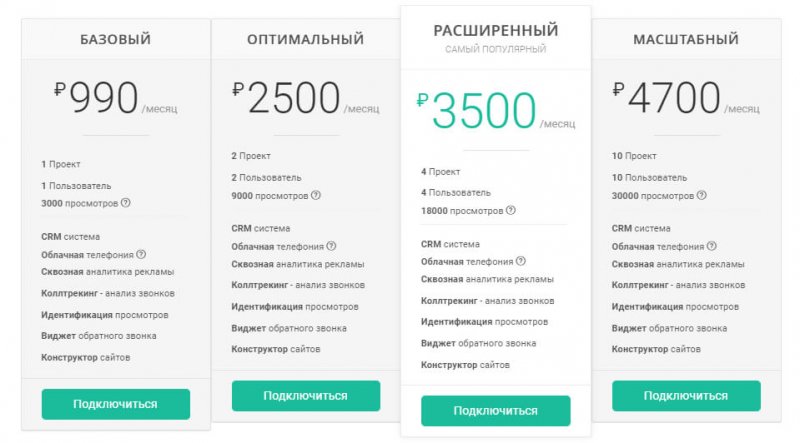Click the Расширенный plan title

(495, 31)
